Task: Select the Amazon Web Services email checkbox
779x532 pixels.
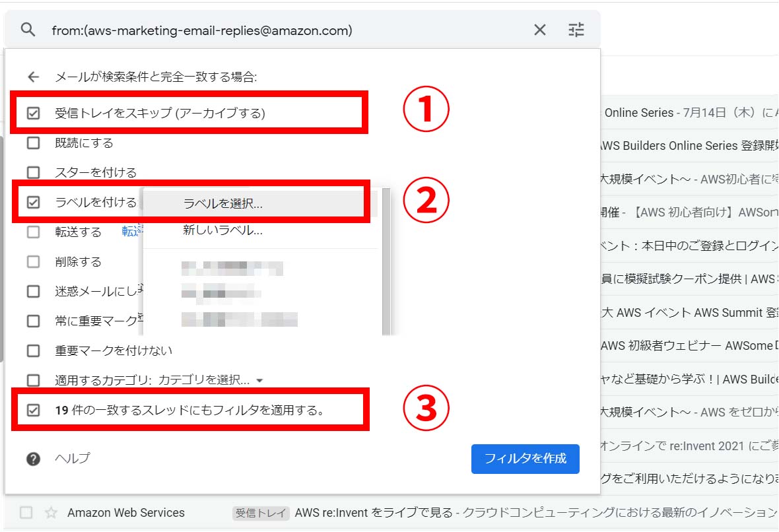Action: 26,512
